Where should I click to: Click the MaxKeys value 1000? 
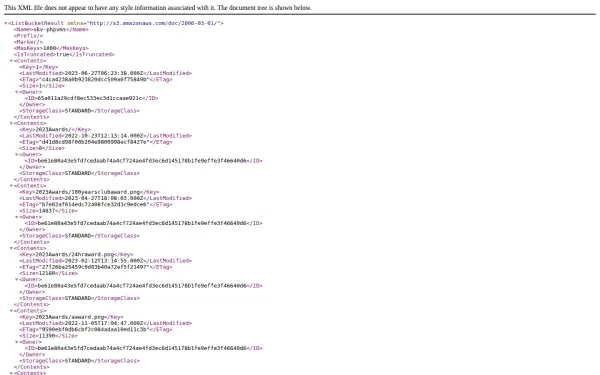(50, 48)
